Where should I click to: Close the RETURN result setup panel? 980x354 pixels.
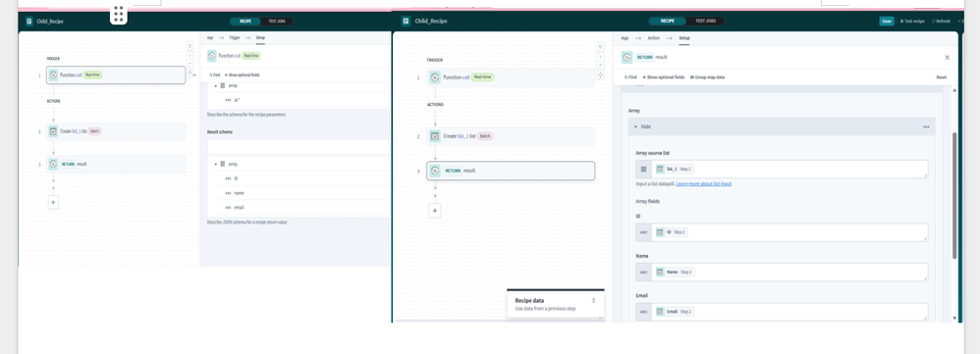(x=947, y=58)
